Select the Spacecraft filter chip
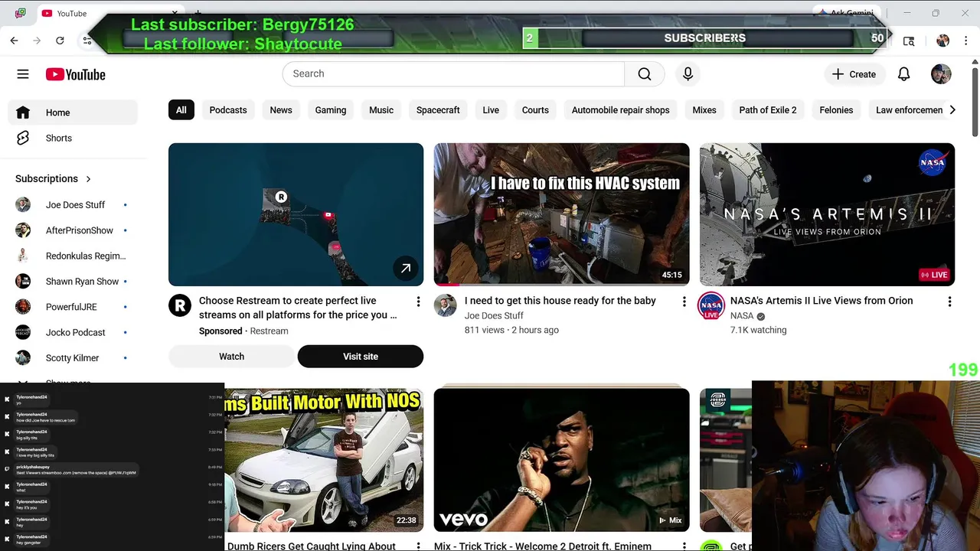The width and height of the screenshot is (980, 551). (x=438, y=109)
